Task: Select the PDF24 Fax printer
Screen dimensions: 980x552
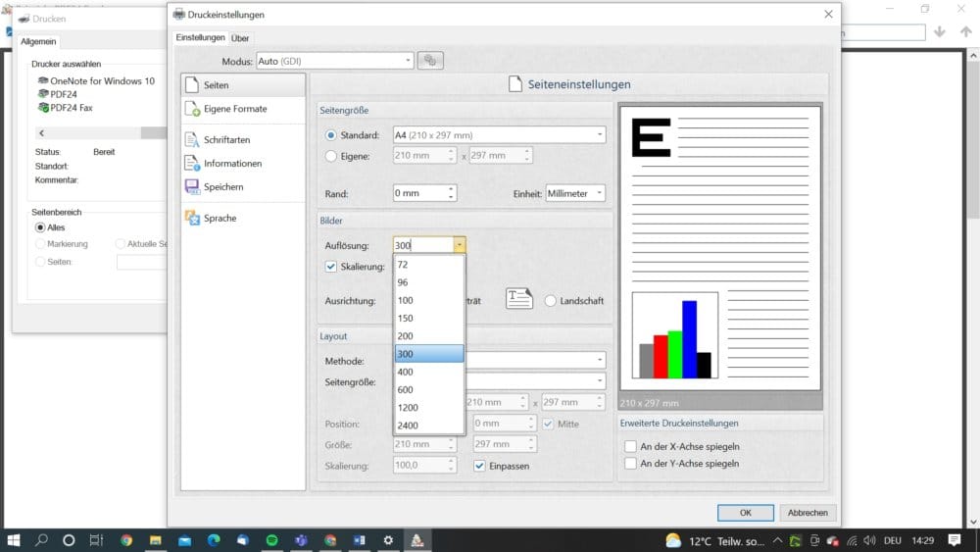Action: [65, 108]
